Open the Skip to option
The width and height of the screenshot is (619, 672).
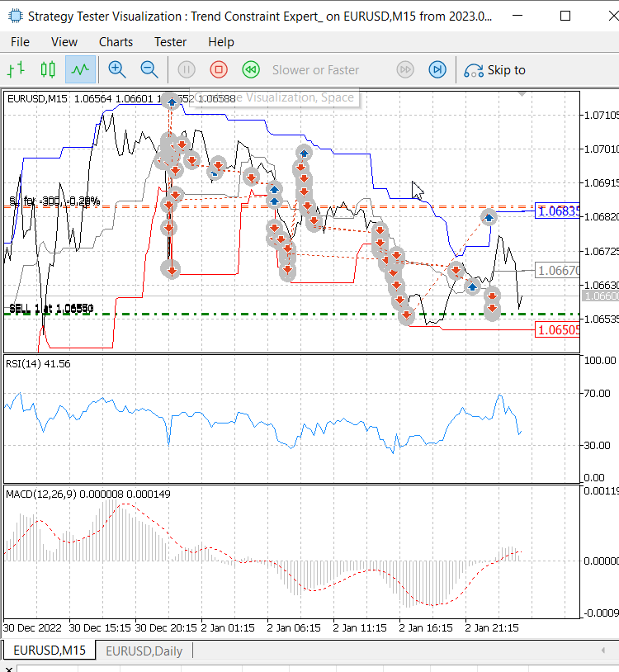[x=494, y=70]
